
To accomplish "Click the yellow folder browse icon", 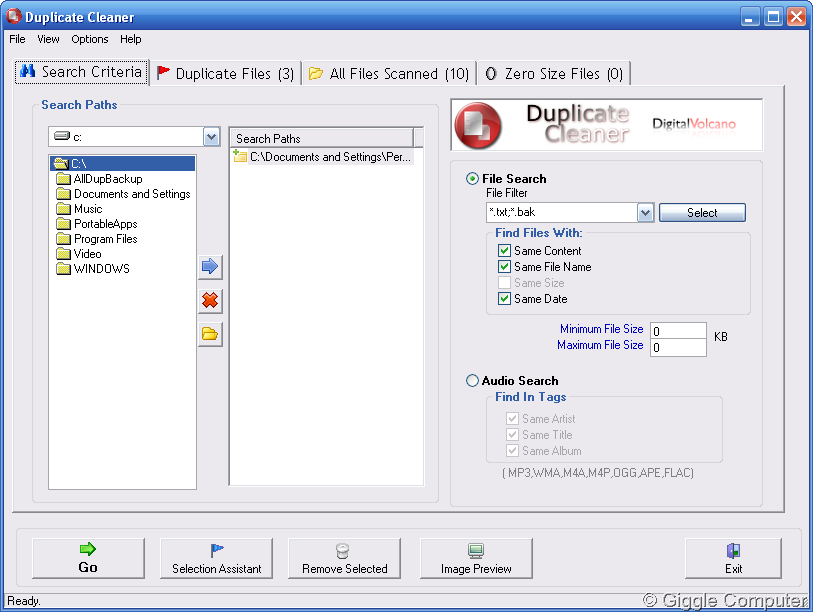I will [210, 334].
